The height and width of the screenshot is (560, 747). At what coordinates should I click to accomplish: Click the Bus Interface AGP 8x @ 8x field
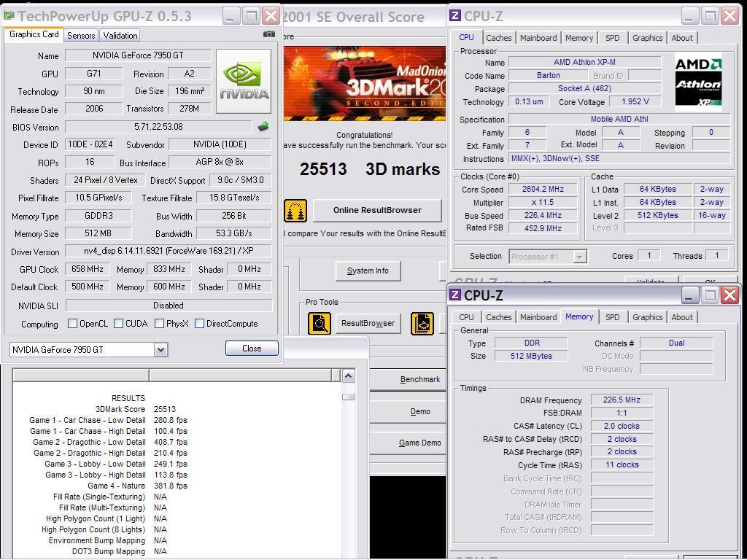220,162
